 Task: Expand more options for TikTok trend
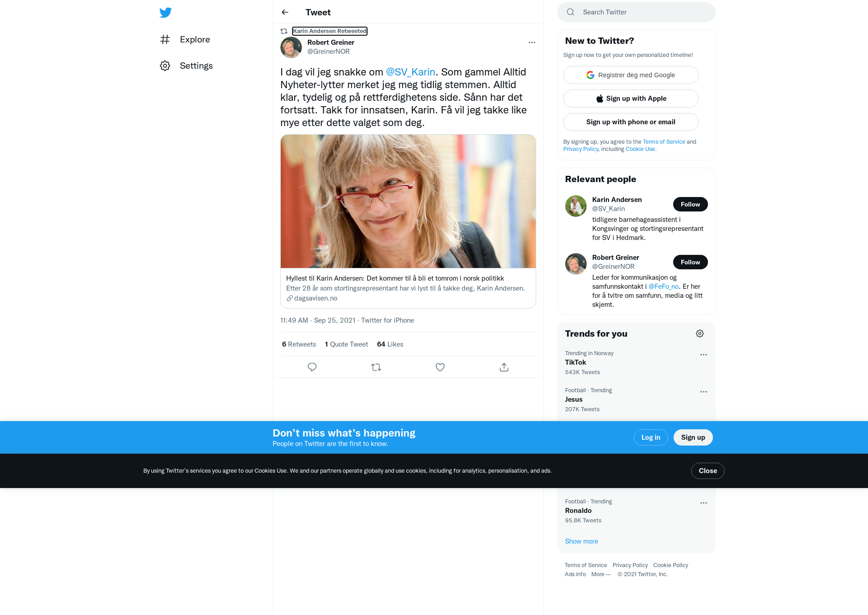pyautogui.click(x=703, y=355)
